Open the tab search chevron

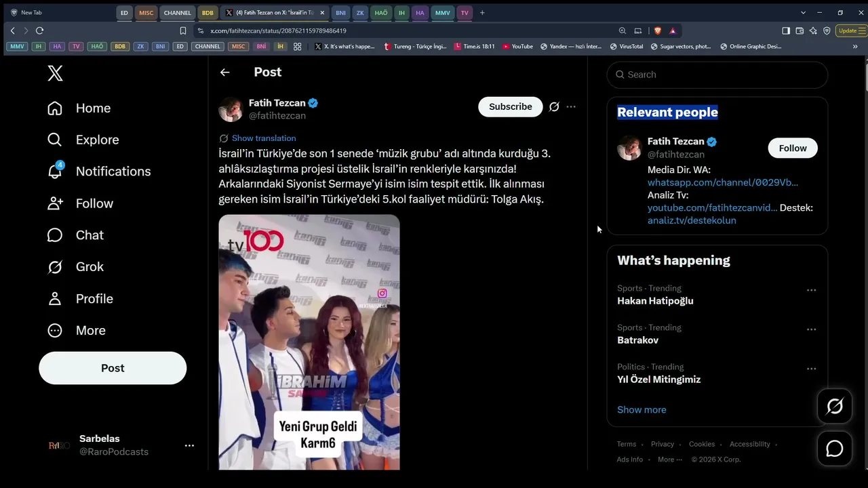[803, 13]
